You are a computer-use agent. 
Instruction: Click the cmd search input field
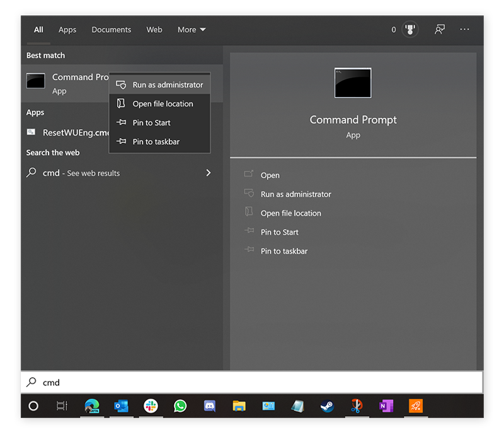coord(252,382)
